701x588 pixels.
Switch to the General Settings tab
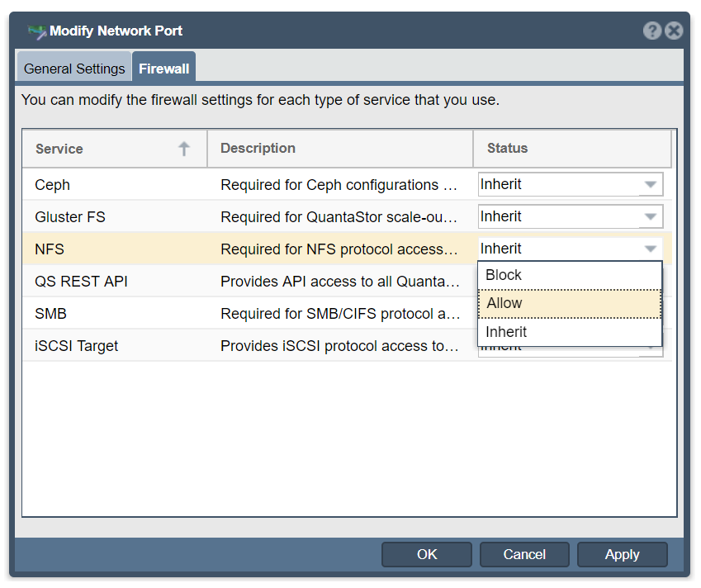[74, 69]
